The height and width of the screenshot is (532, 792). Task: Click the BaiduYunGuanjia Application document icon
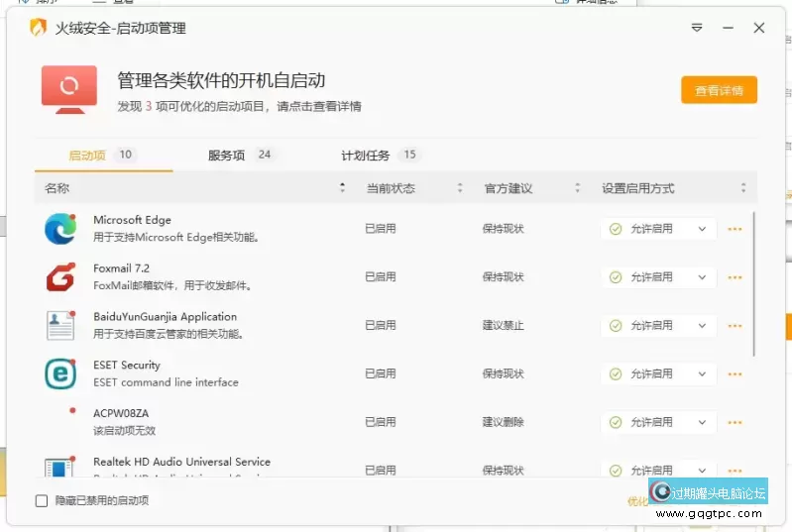point(60,326)
